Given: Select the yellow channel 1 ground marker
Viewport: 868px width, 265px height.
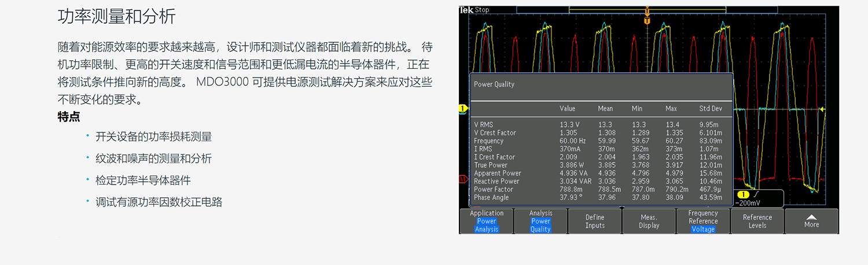Looking at the screenshot, I should coord(463,108).
